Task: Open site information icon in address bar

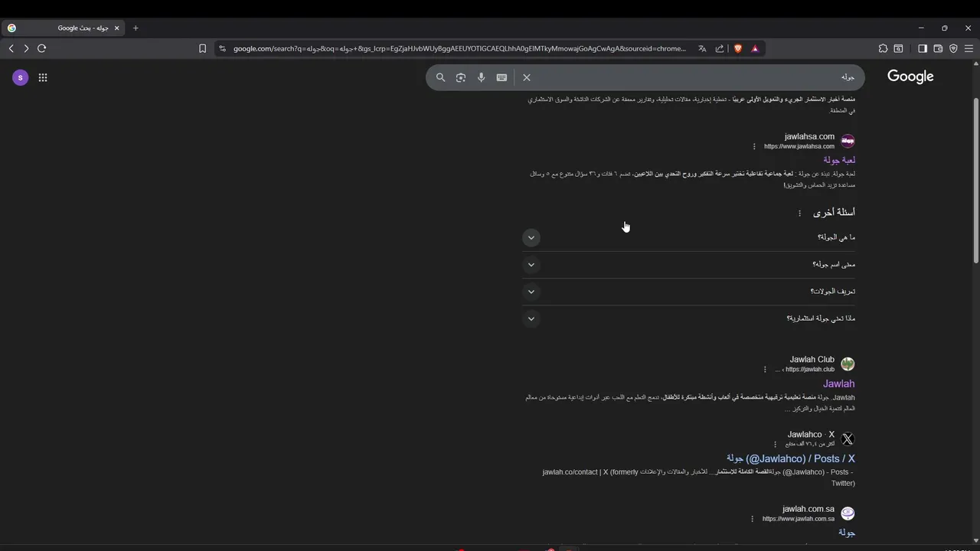Action: coord(222,48)
